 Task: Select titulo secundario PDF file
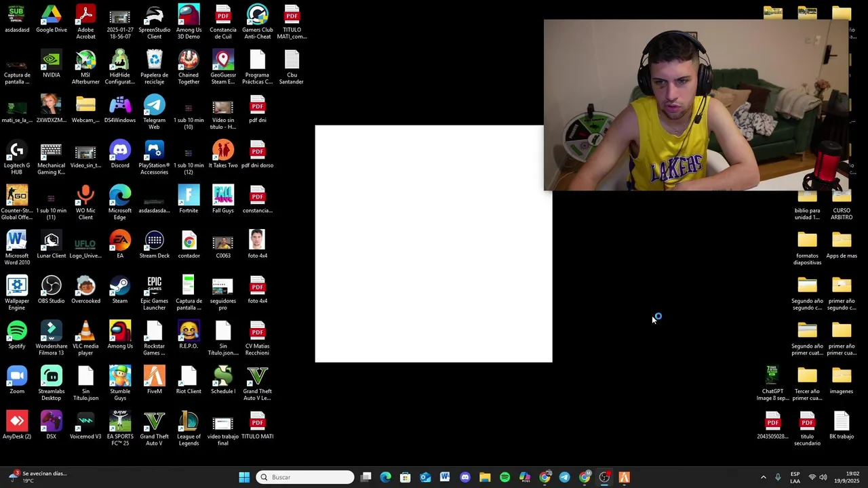(x=807, y=428)
